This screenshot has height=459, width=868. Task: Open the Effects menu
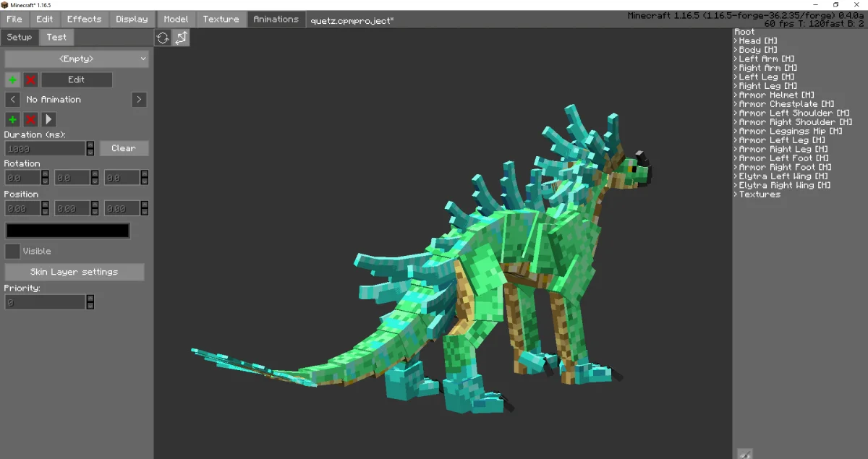(x=85, y=20)
